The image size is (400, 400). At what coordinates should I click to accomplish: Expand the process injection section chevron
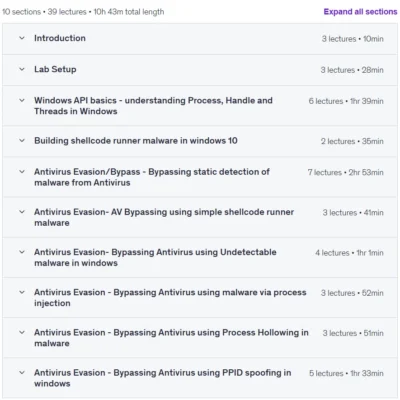point(22,292)
